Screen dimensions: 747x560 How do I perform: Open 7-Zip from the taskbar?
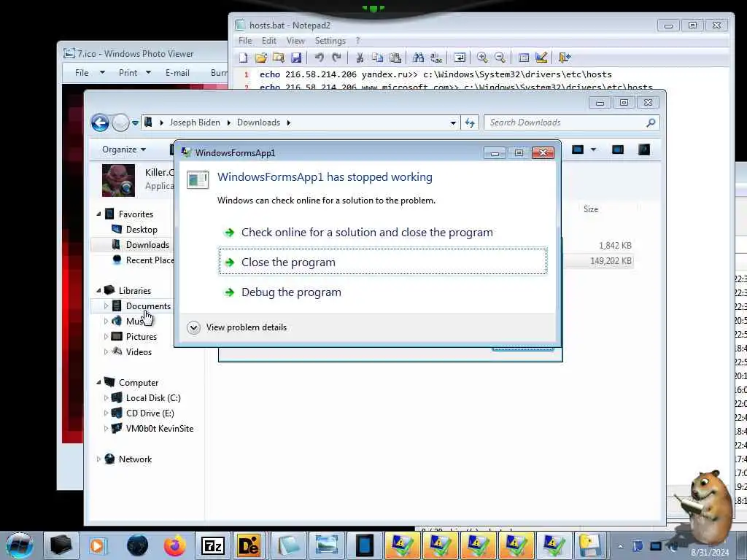[212, 545]
